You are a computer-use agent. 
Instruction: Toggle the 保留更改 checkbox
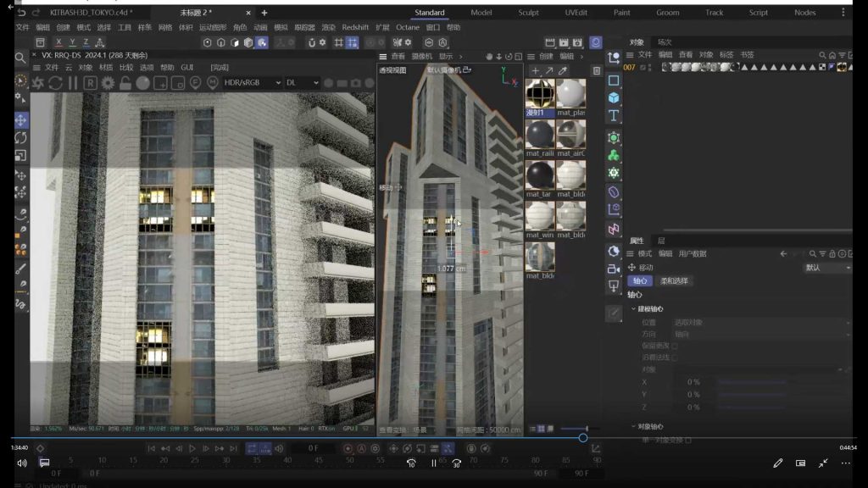point(675,346)
